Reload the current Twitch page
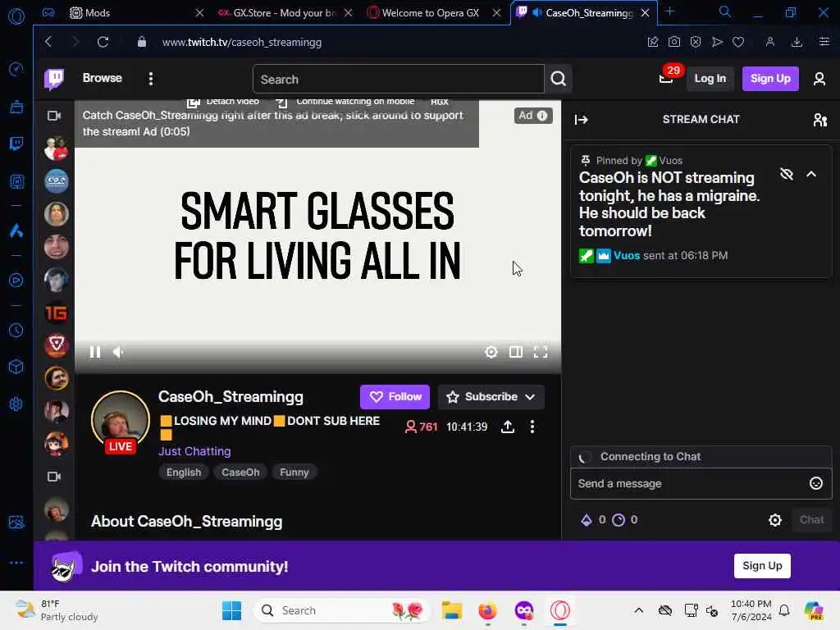Screen dimensions: 840x630 pos(103,42)
